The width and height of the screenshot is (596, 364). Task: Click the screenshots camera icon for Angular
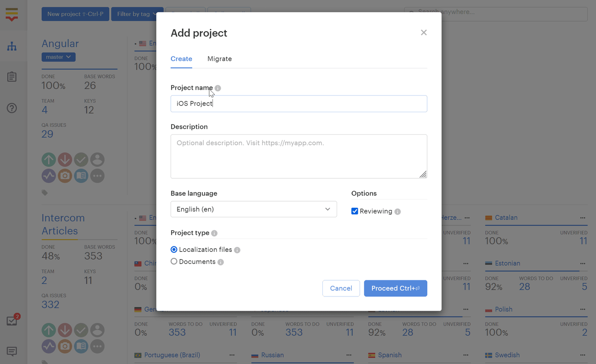(65, 176)
